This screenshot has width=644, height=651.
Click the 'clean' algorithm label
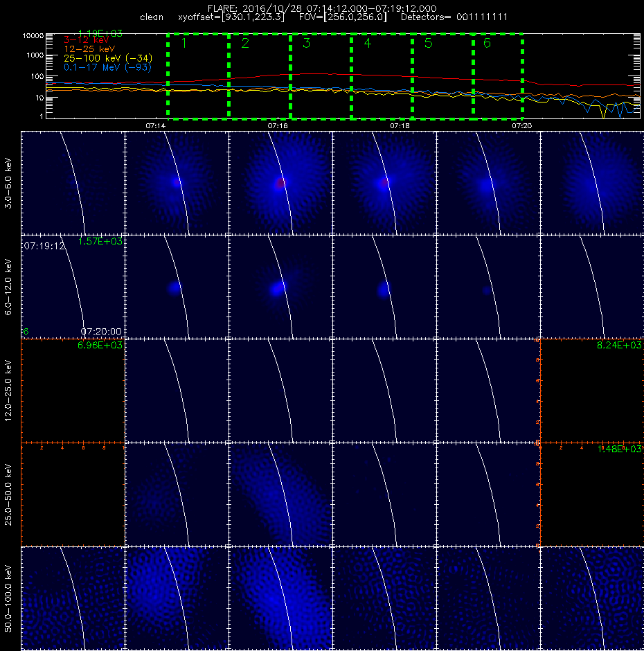[152, 17]
